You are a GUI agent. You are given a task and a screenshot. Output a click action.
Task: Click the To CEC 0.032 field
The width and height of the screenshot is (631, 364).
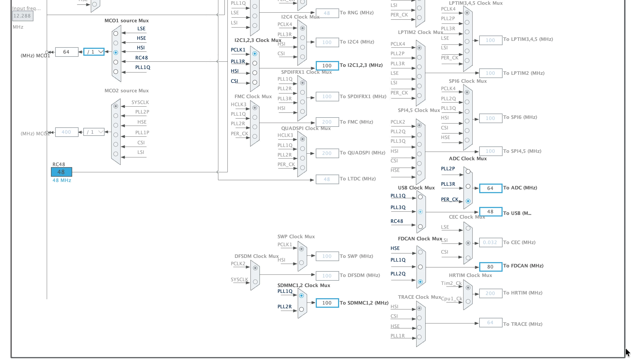491,242
